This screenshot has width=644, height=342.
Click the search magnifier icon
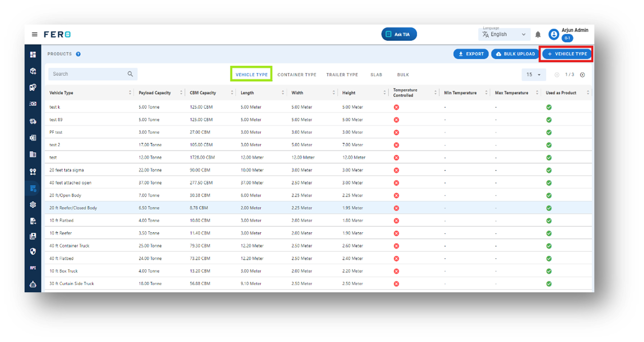coord(130,74)
